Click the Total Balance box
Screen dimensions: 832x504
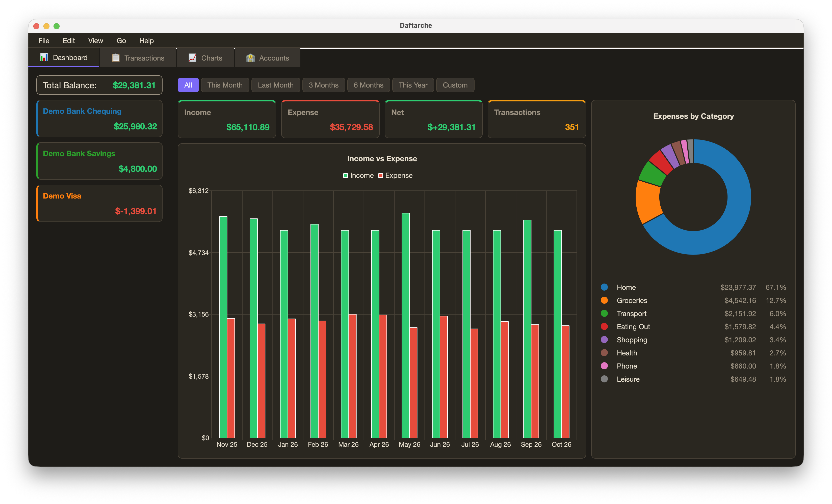point(99,85)
